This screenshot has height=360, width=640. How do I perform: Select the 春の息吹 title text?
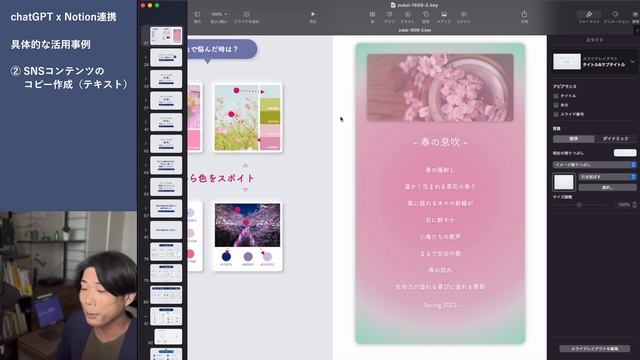click(x=440, y=142)
